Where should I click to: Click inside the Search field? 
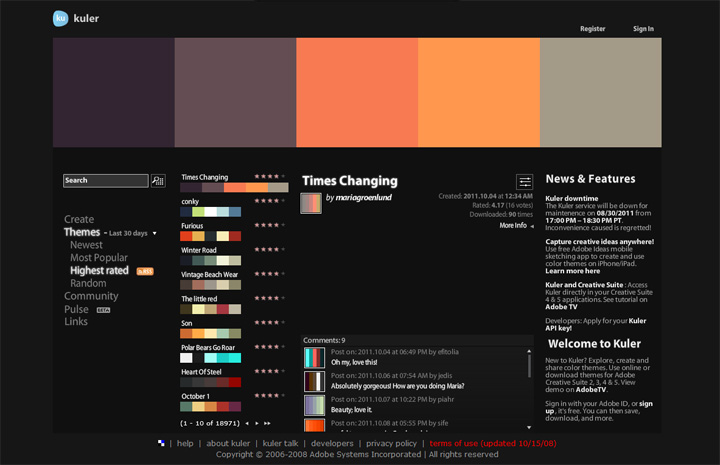[x=105, y=181]
